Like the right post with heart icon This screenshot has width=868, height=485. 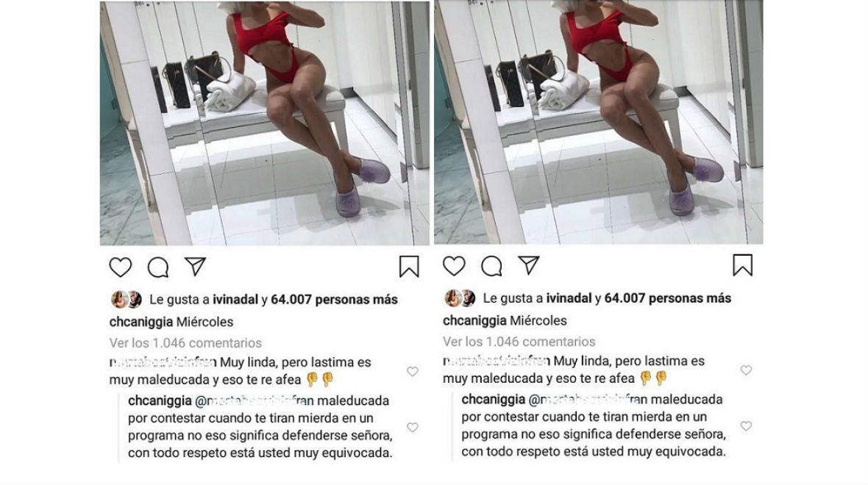(454, 266)
